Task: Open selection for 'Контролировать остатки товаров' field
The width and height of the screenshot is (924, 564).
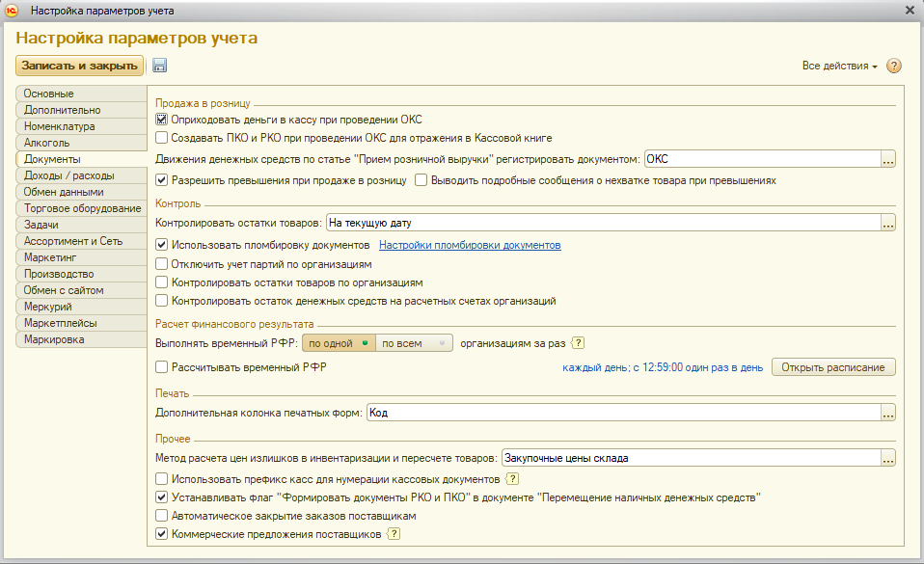Action: 888,223
